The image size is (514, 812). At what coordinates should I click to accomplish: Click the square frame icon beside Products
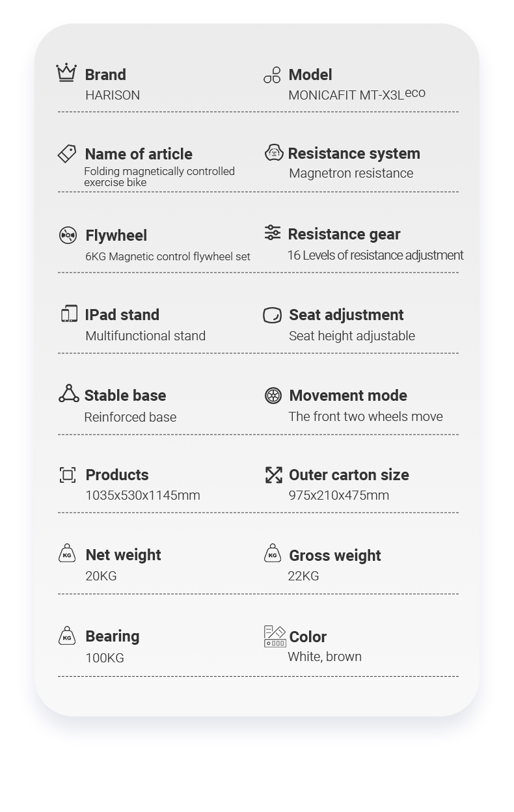point(68,475)
